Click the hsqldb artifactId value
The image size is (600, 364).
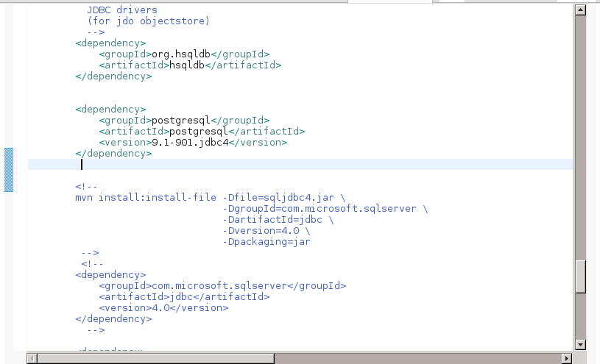click(x=187, y=65)
